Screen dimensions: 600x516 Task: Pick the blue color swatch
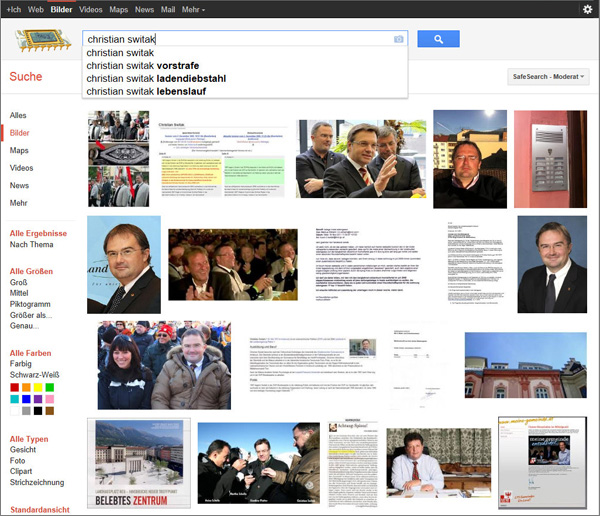click(x=26, y=399)
